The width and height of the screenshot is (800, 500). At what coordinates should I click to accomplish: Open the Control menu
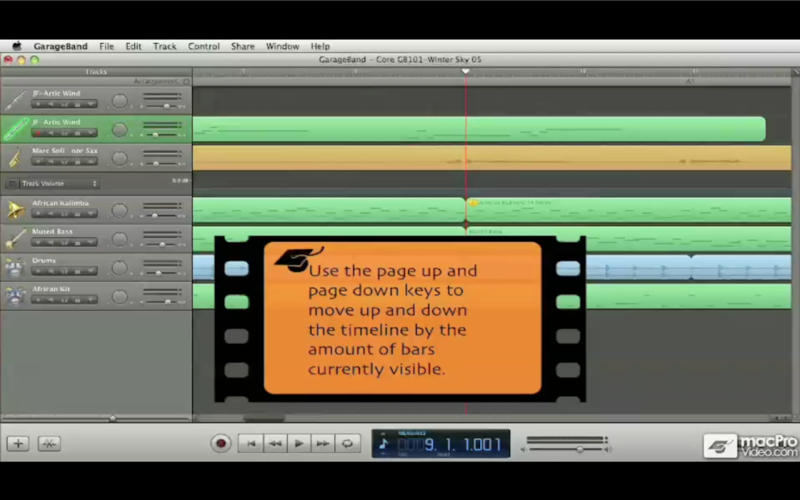204,46
